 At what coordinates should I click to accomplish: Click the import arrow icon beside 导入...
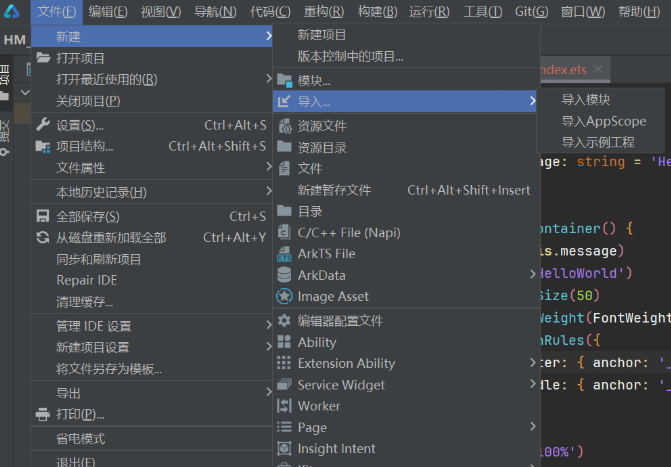coord(284,101)
